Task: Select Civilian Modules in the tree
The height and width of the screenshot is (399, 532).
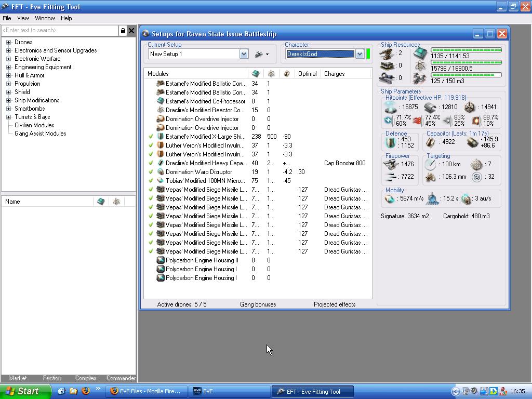Action: pyautogui.click(x=34, y=125)
